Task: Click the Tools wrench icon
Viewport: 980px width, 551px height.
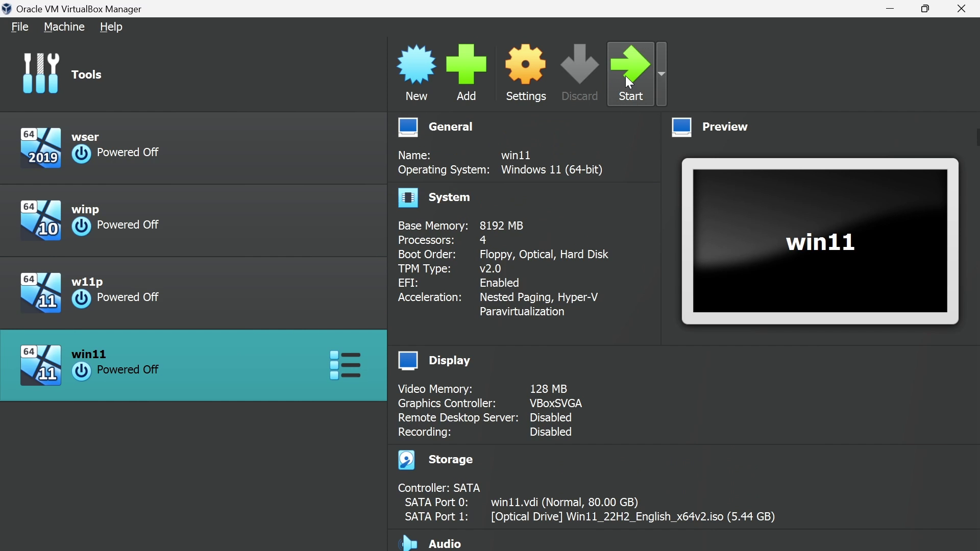Action: pos(41,74)
